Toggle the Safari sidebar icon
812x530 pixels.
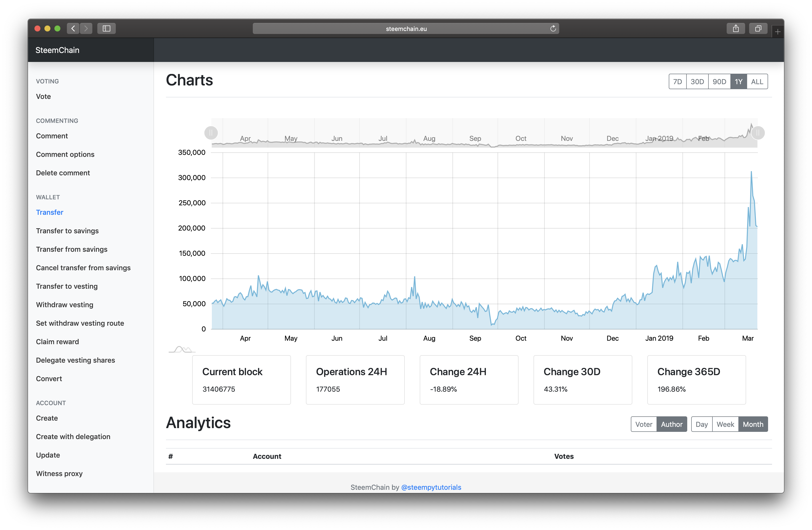pos(107,28)
